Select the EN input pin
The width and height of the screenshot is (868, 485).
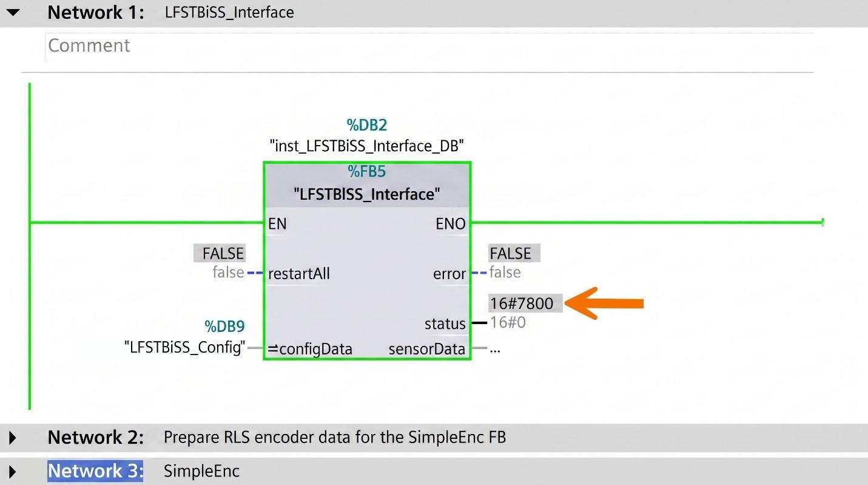[x=277, y=224]
